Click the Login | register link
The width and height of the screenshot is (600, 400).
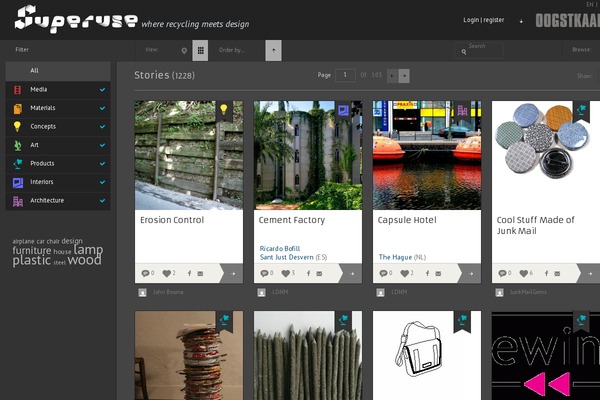(484, 20)
